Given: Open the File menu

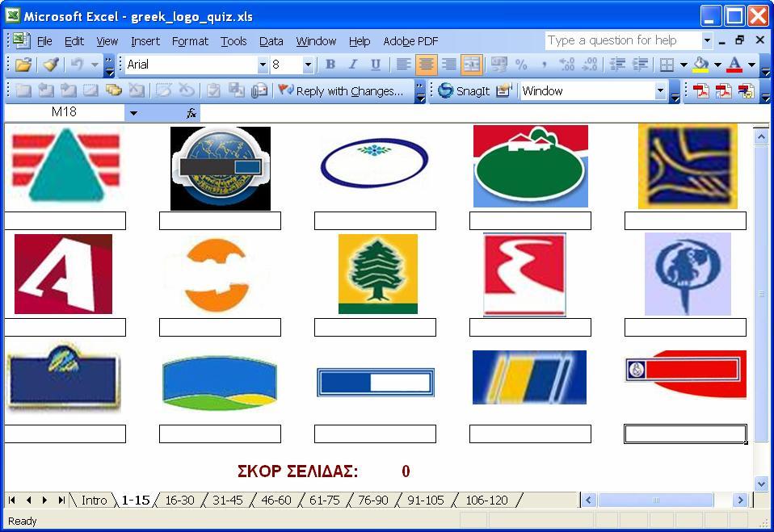Looking at the screenshot, I should click(44, 41).
